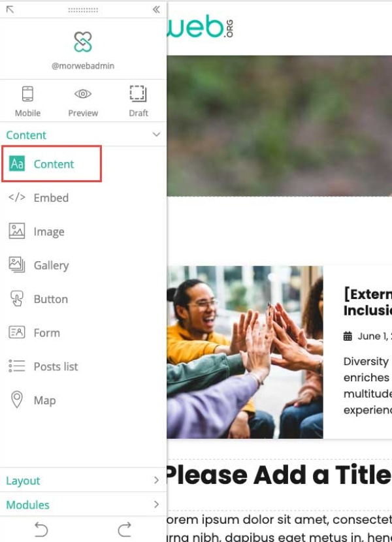Switch to Mobile view
This screenshot has height=542, width=392.
pyautogui.click(x=27, y=101)
